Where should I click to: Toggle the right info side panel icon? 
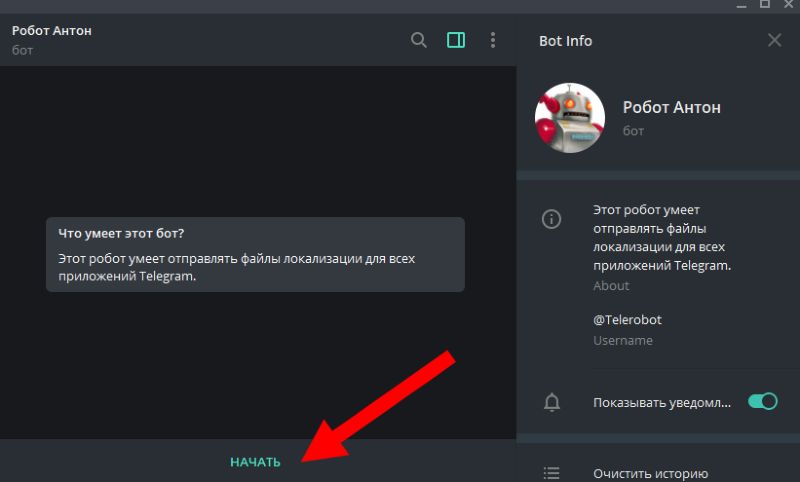(x=456, y=40)
